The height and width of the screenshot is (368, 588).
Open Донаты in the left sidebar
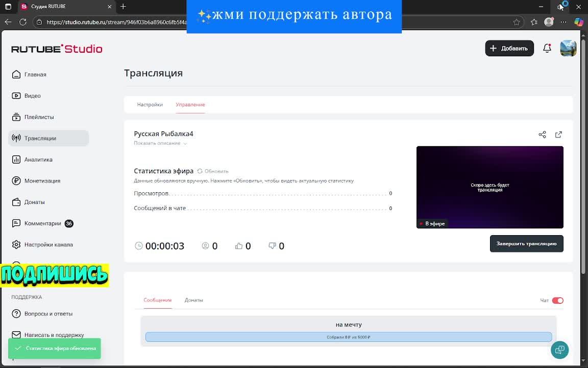click(x=28, y=202)
